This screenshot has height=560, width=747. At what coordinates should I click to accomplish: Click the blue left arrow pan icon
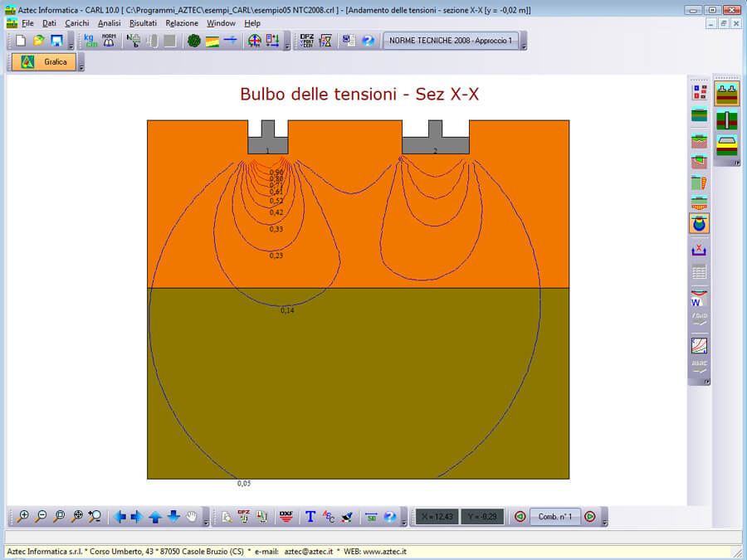point(120,516)
